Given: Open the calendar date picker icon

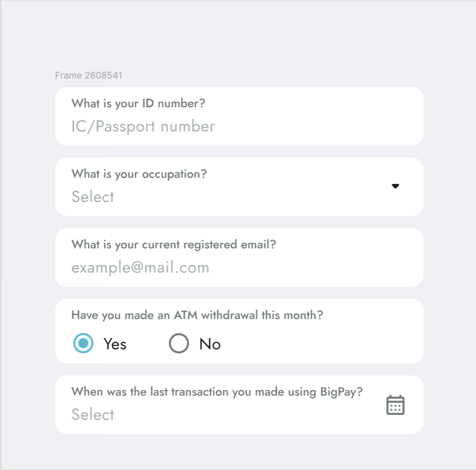Looking at the screenshot, I should click(395, 405).
